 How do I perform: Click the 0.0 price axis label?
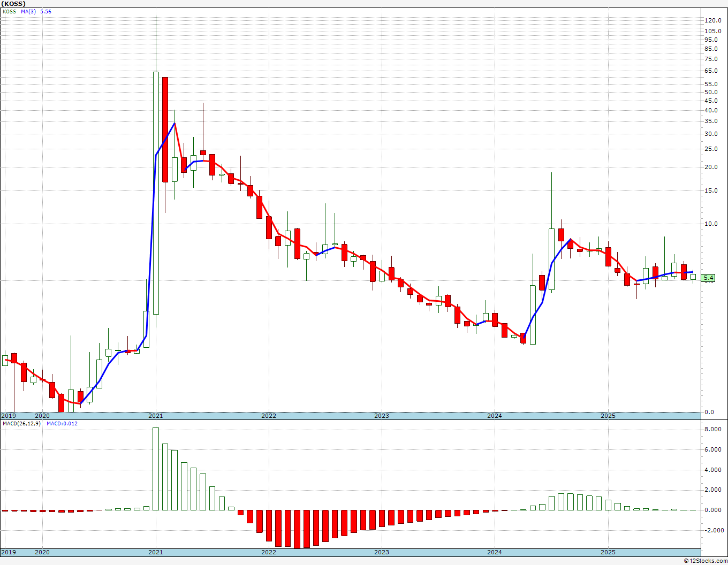[x=709, y=412]
